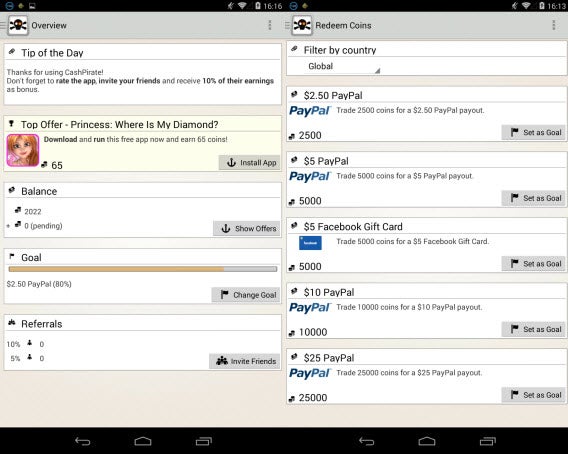The image size is (568, 454).
Task: Click the Invite Friends button
Action: [245, 361]
